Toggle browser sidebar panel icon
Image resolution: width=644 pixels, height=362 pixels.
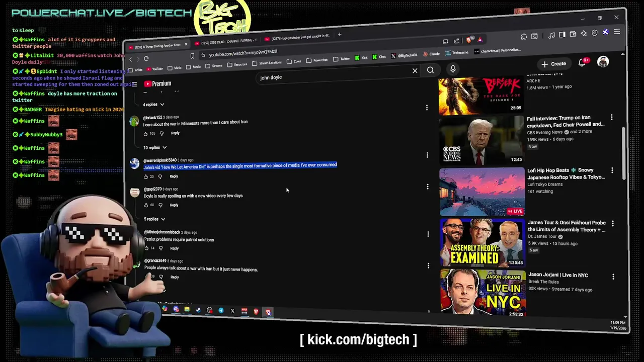tap(562, 35)
